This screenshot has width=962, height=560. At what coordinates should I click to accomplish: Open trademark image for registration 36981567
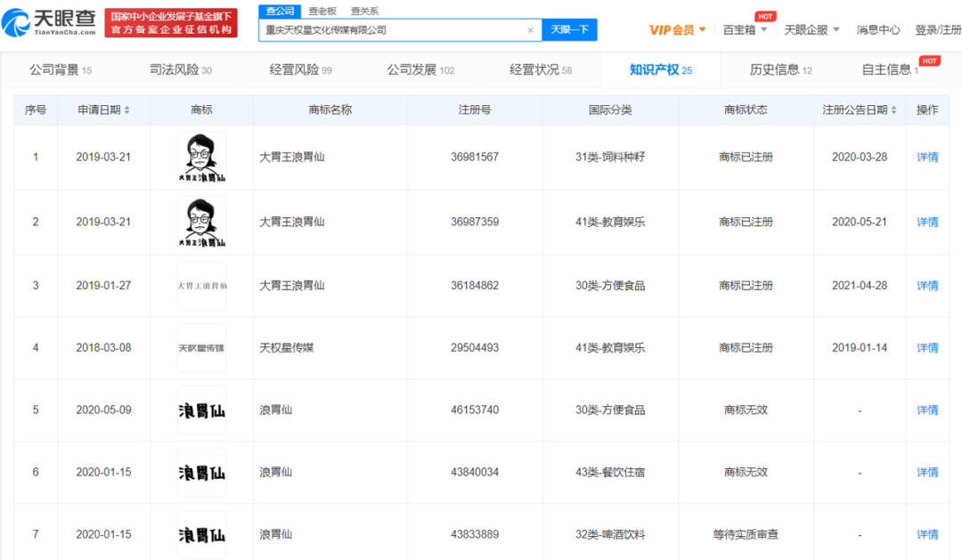[x=202, y=157]
